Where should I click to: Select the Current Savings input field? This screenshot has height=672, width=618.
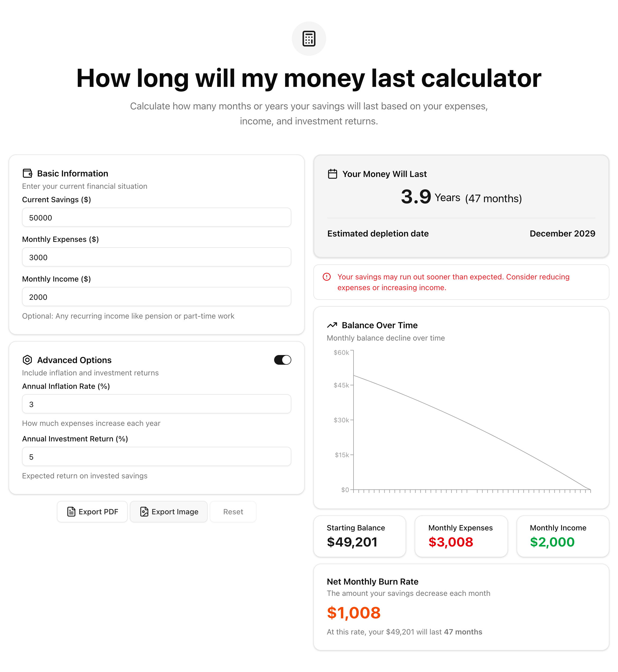point(156,217)
